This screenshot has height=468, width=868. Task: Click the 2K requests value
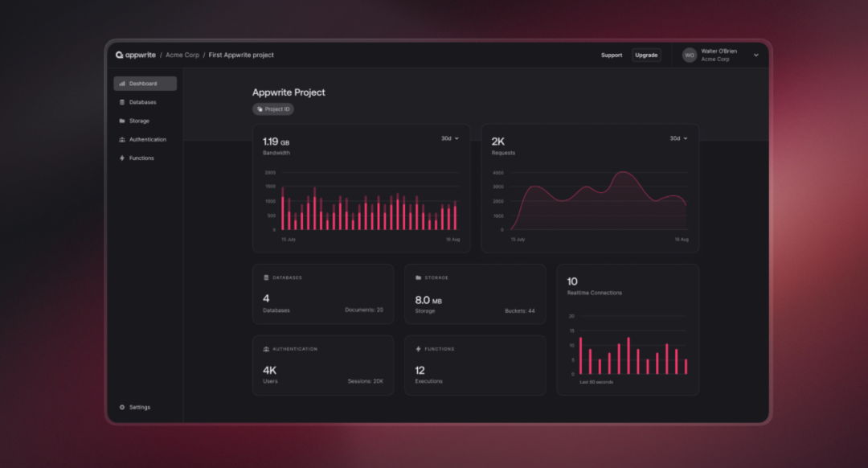497,142
